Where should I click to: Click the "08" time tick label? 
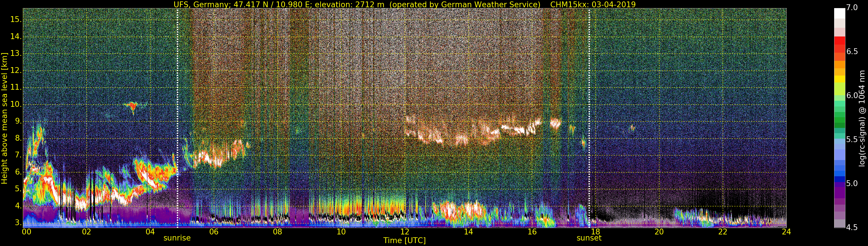click(277, 232)
